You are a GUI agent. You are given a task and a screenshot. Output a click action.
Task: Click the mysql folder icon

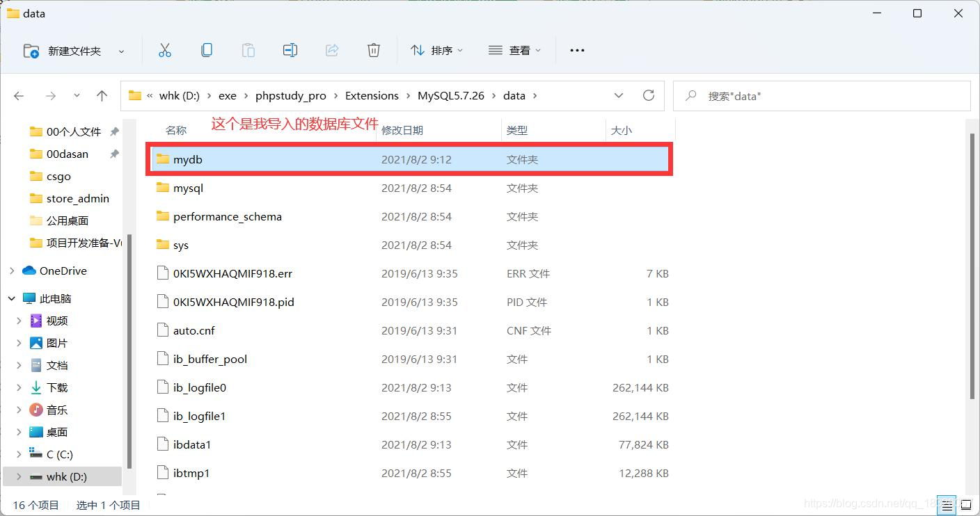pos(163,188)
